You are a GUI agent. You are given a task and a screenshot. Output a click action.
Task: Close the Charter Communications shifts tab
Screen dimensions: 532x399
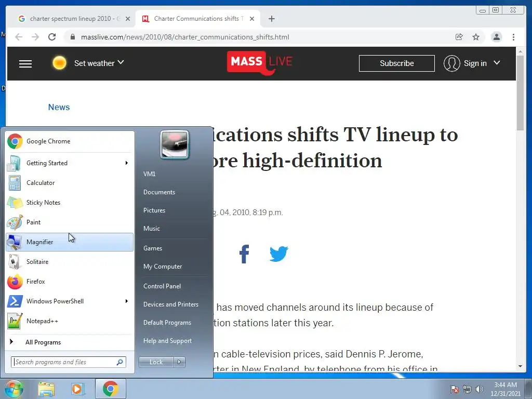tap(252, 19)
